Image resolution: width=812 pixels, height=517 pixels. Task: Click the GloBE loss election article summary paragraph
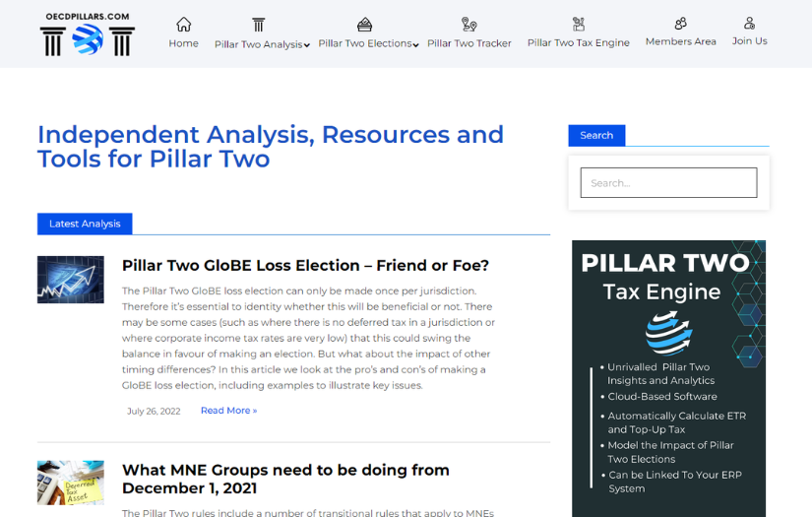(x=309, y=338)
